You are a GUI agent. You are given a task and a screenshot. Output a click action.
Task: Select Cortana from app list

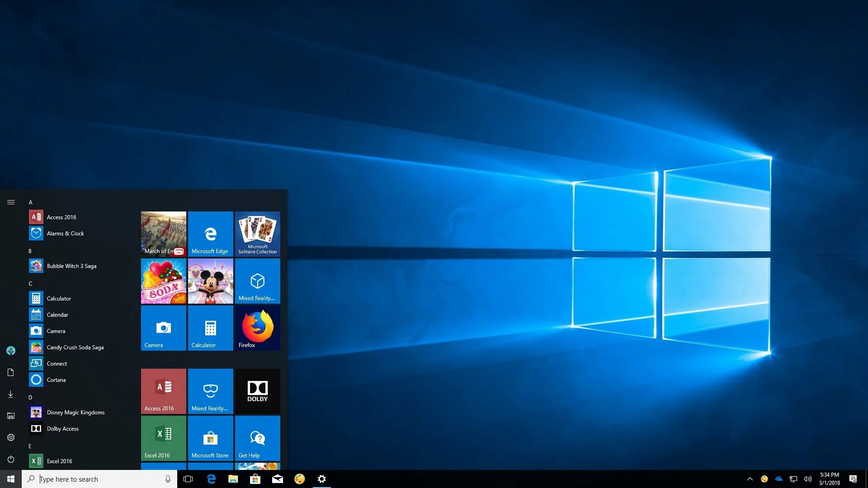(x=56, y=379)
